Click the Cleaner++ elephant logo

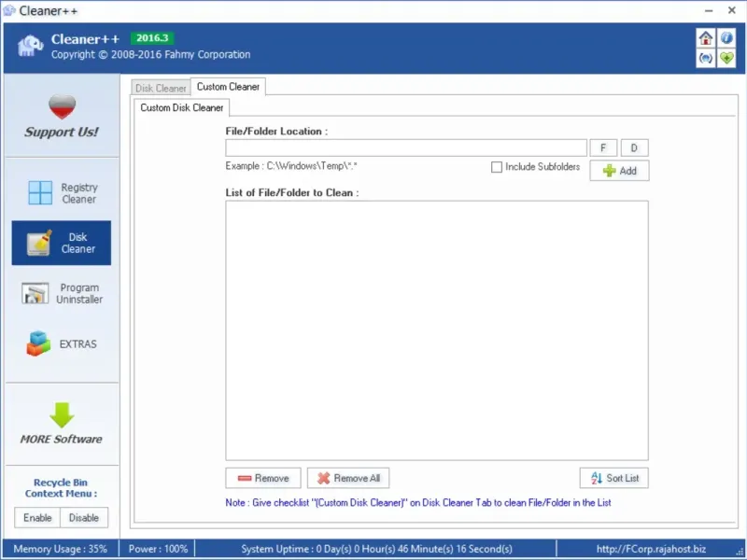coord(30,46)
